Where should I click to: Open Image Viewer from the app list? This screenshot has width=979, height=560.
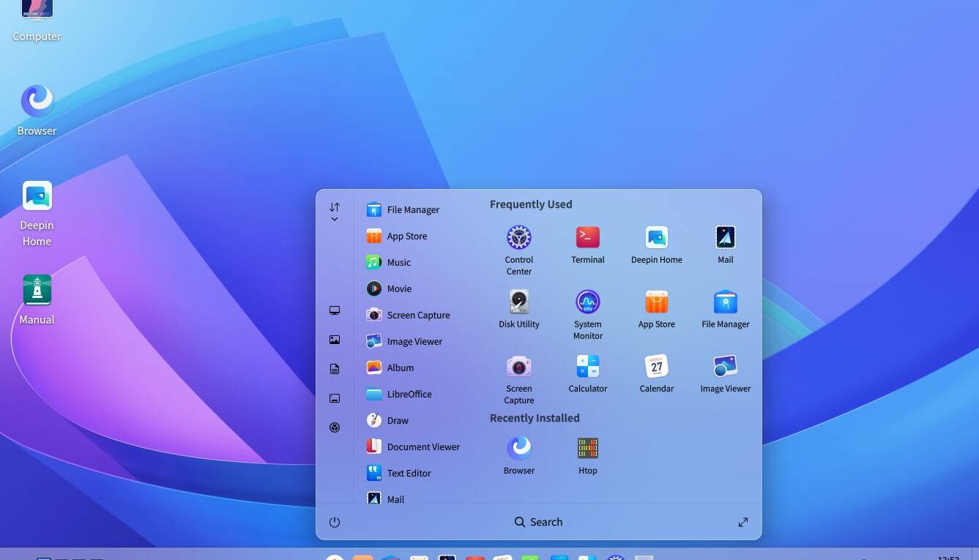pyautogui.click(x=414, y=341)
